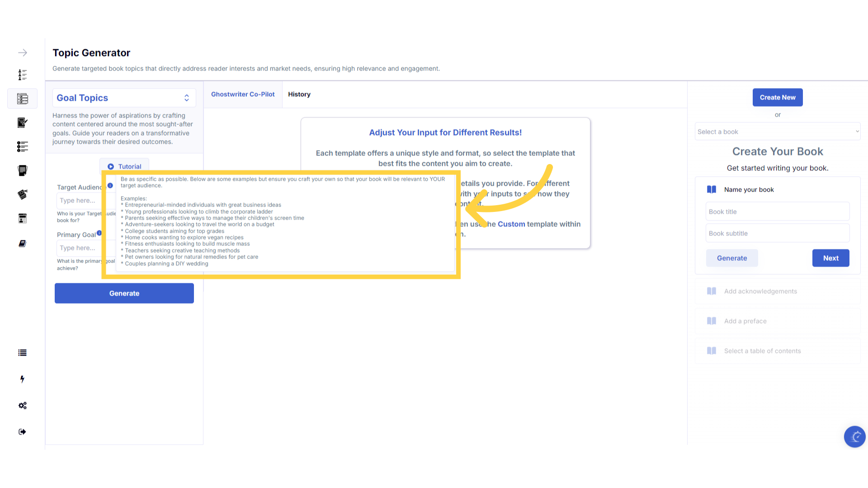The width and height of the screenshot is (868, 488).
Task: Expand the sidebar with arrow icon
Action: tap(23, 53)
